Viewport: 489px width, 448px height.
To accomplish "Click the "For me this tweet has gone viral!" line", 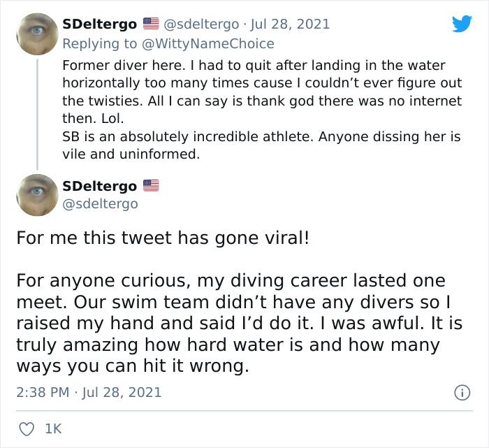I will [163, 238].
